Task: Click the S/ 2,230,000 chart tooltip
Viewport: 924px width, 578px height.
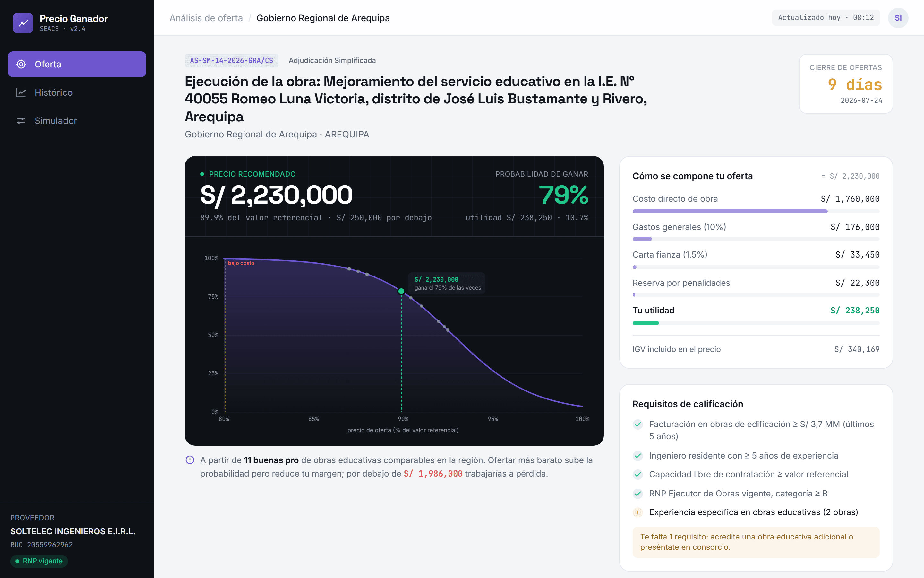Action: (447, 283)
